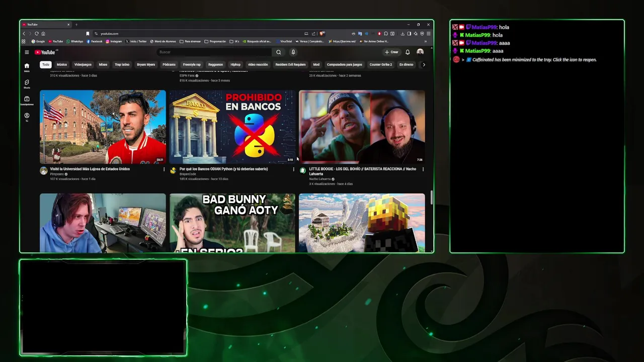
Task: Open the browser downloads icon
Action: (x=403, y=34)
